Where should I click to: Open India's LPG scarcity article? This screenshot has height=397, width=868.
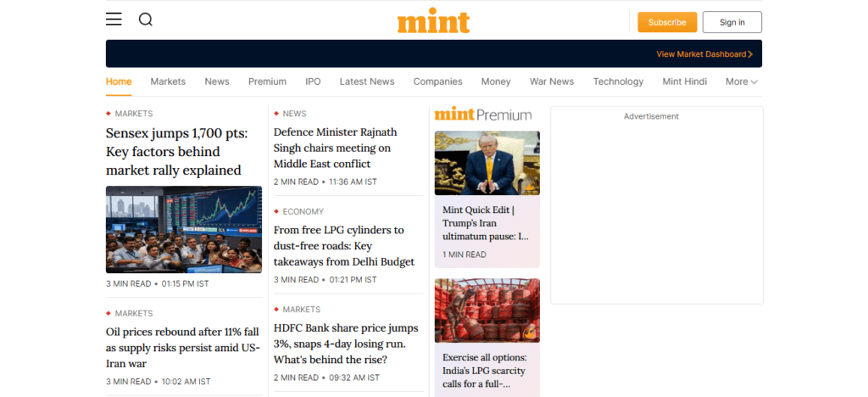pyautogui.click(x=484, y=371)
